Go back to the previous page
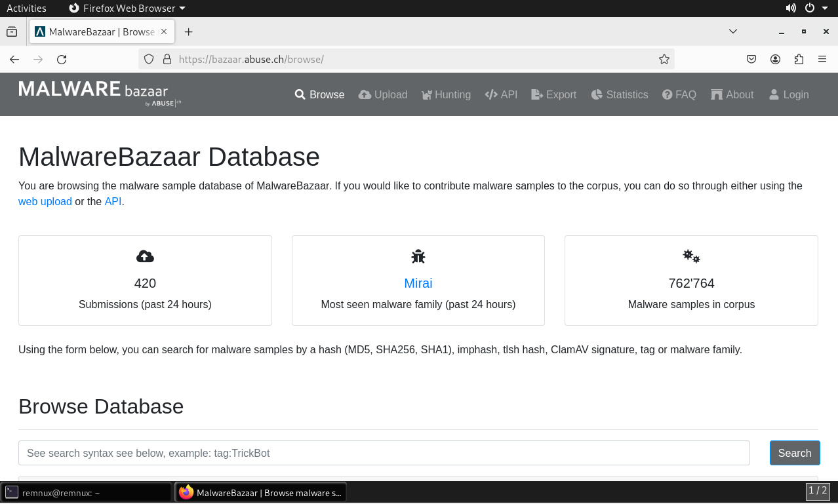The width and height of the screenshot is (838, 504). click(14, 59)
